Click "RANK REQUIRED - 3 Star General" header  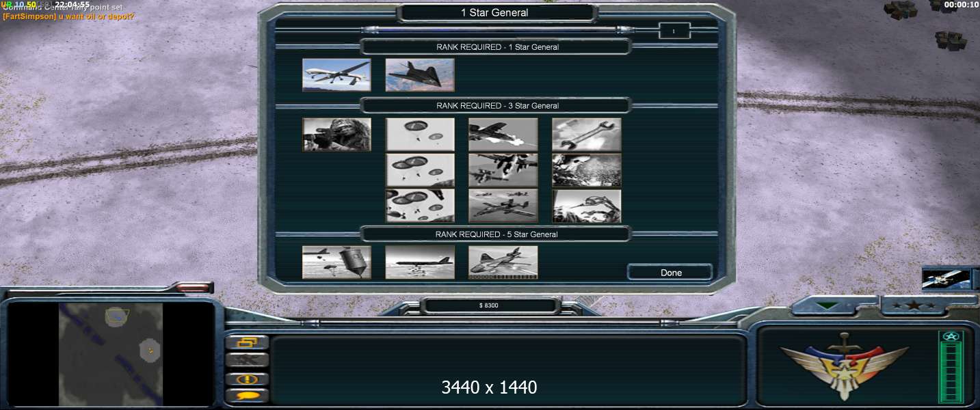(x=497, y=106)
